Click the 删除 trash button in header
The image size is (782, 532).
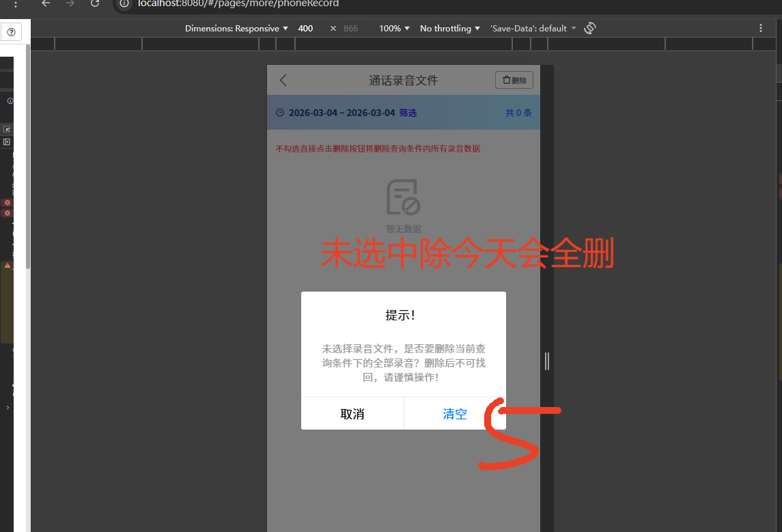[x=514, y=81]
